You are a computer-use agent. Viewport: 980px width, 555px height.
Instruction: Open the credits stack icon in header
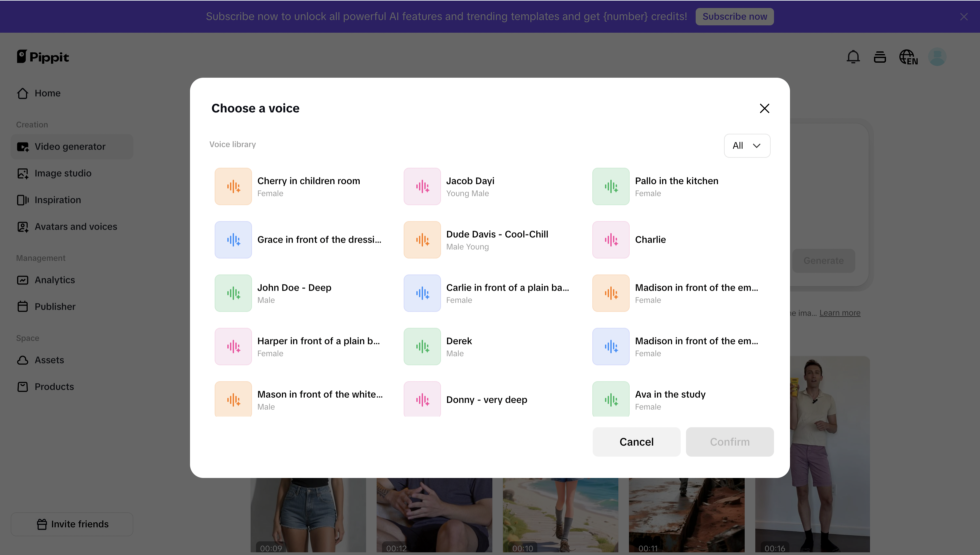pyautogui.click(x=879, y=57)
